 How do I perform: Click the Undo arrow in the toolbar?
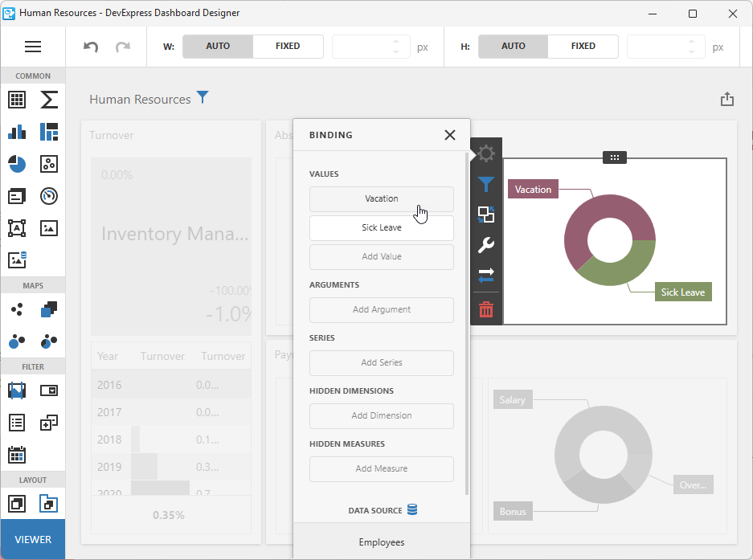click(x=90, y=47)
